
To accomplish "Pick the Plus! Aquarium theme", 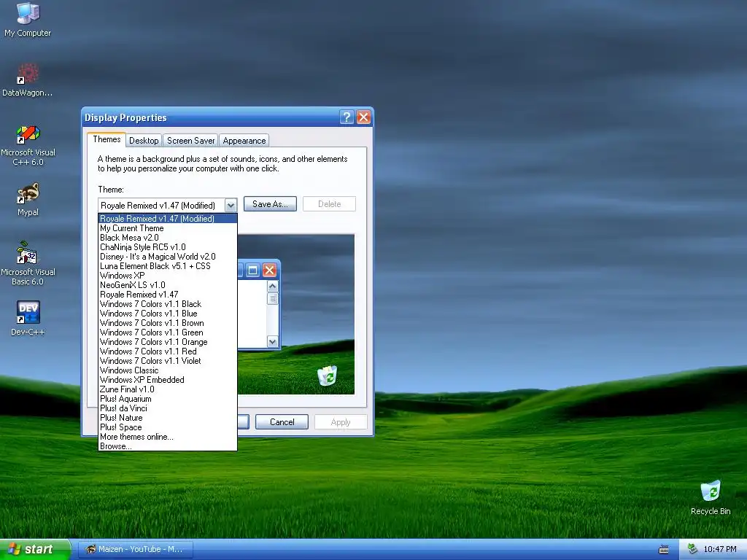I will 168,399.
